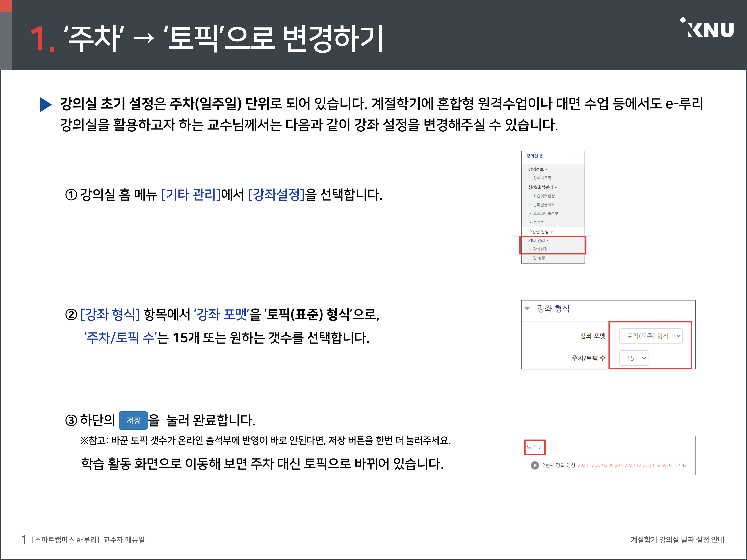The height and width of the screenshot is (560, 747).
Task: Select 팀 설정 in the sidebar menu
Action: [x=539, y=258]
